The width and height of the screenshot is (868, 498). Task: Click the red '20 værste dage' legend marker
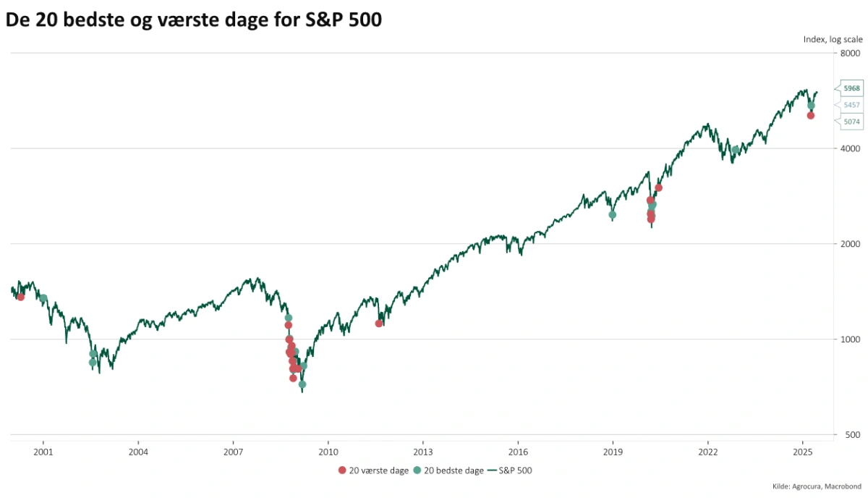342,470
